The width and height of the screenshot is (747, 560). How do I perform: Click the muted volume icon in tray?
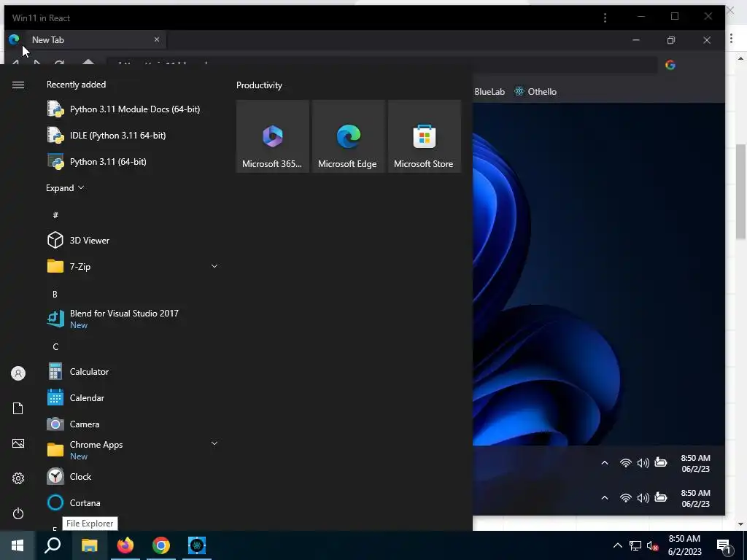(653, 545)
